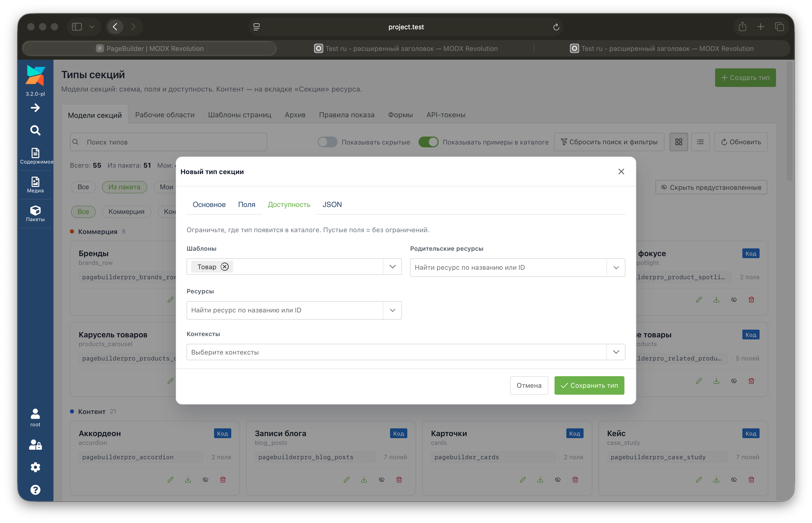Open the Родительские ресурсы dropdown
Image resolution: width=812 pixels, height=523 pixels.
pos(616,268)
